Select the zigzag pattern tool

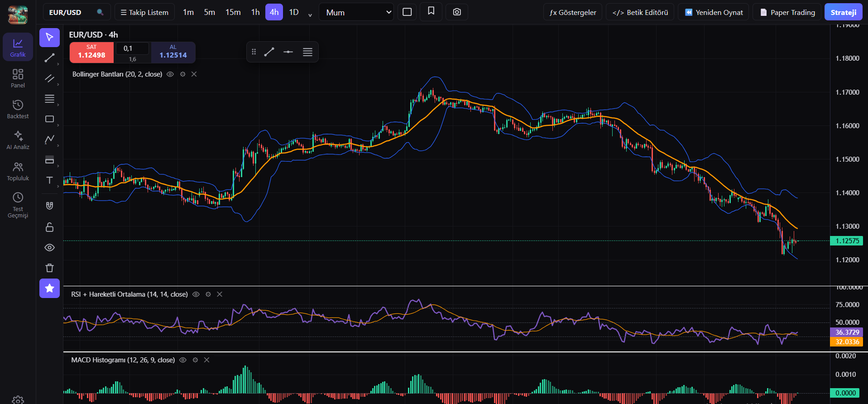pos(49,139)
